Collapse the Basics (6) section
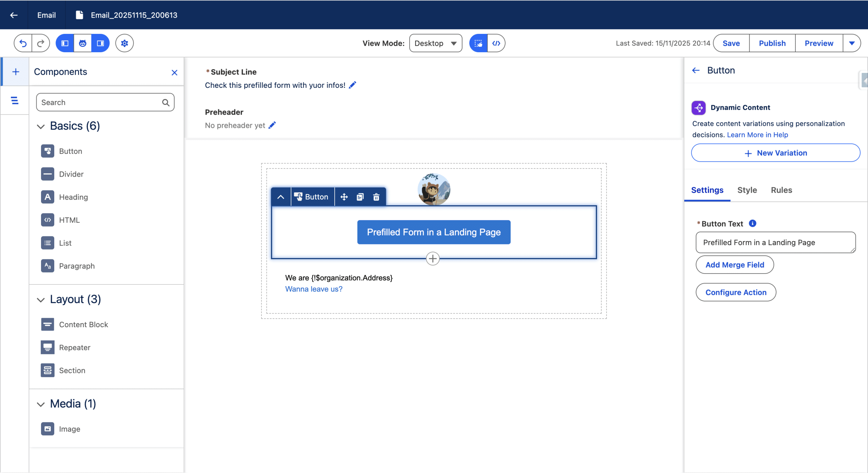This screenshot has width=868, height=473. [41, 126]
